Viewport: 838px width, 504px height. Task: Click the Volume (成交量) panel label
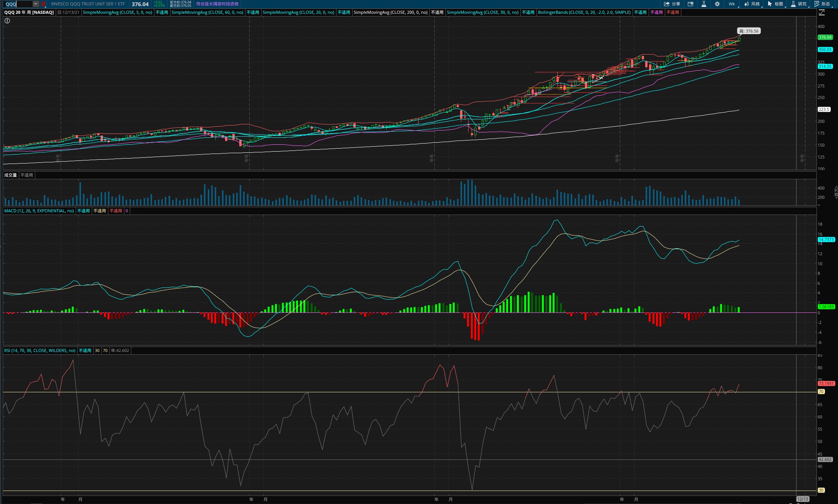10,175
